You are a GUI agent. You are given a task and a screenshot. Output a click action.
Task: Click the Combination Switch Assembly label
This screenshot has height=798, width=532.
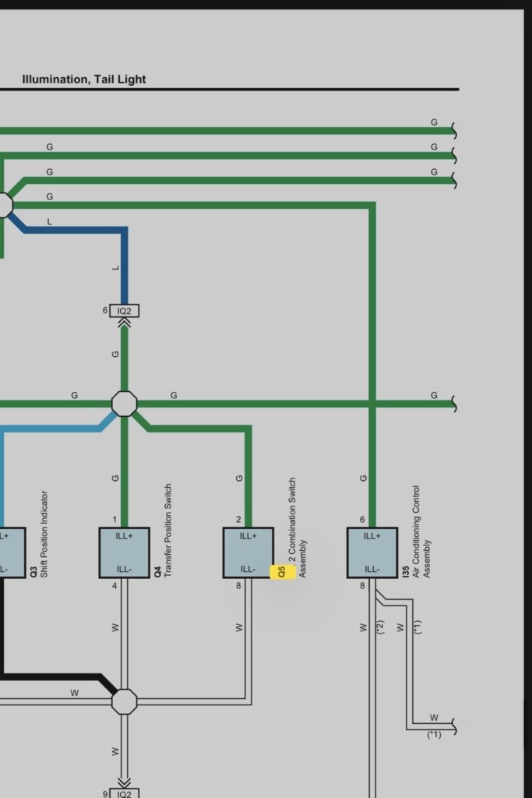297,528
